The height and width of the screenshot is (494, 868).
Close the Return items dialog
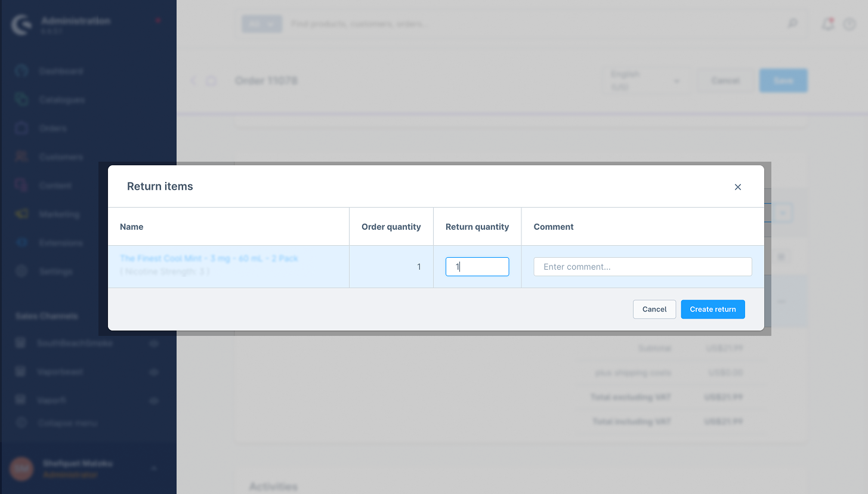(738, 187)
